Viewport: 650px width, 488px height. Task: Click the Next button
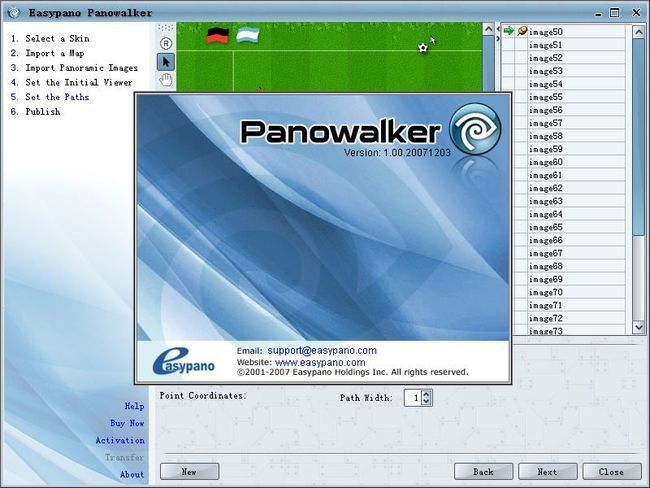[x=548, y=472]
